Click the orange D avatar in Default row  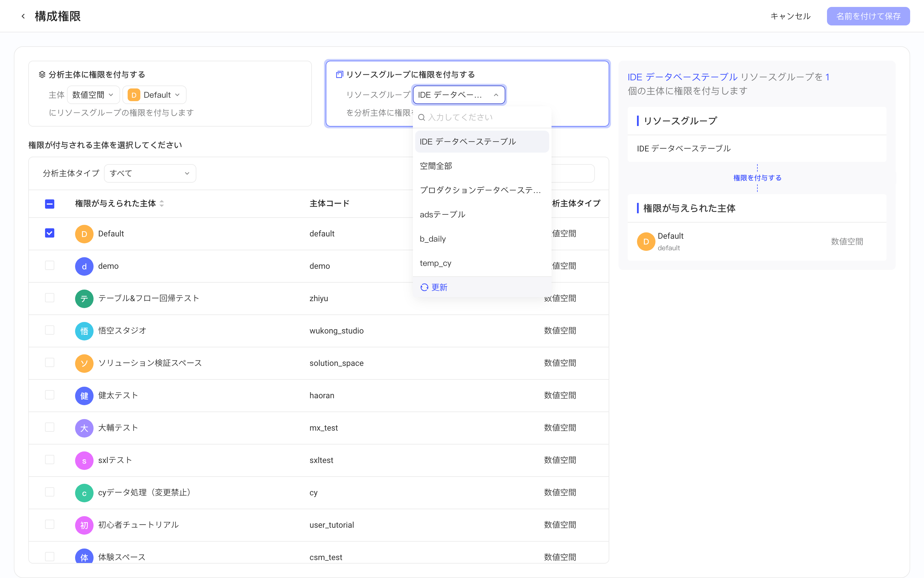click(x=84, y=234)
